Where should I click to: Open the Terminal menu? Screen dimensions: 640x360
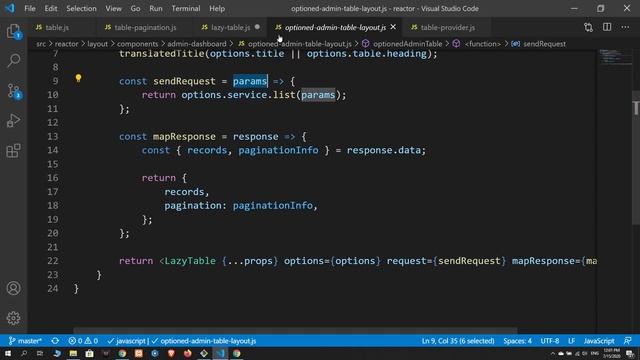pos(186,8)
